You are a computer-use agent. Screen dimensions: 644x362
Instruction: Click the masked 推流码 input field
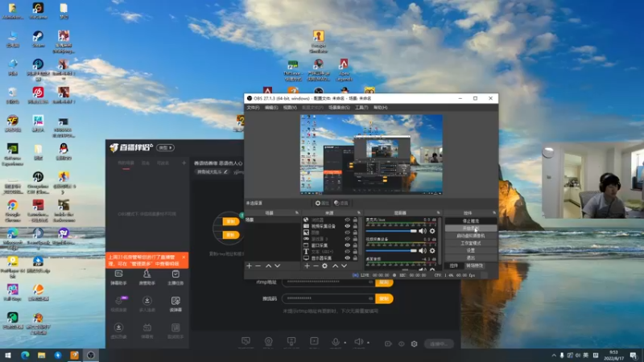tap(328, 298)
